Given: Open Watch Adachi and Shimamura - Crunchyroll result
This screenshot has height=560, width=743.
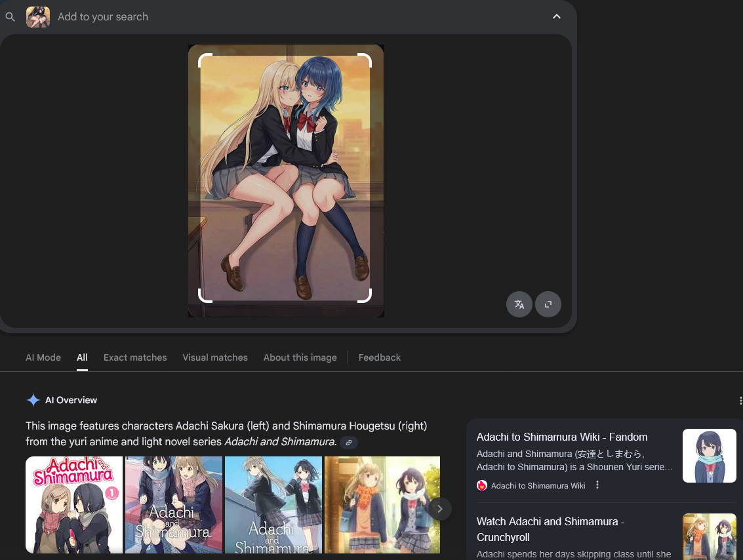Looking at the screenshot, I should point(551,529).
